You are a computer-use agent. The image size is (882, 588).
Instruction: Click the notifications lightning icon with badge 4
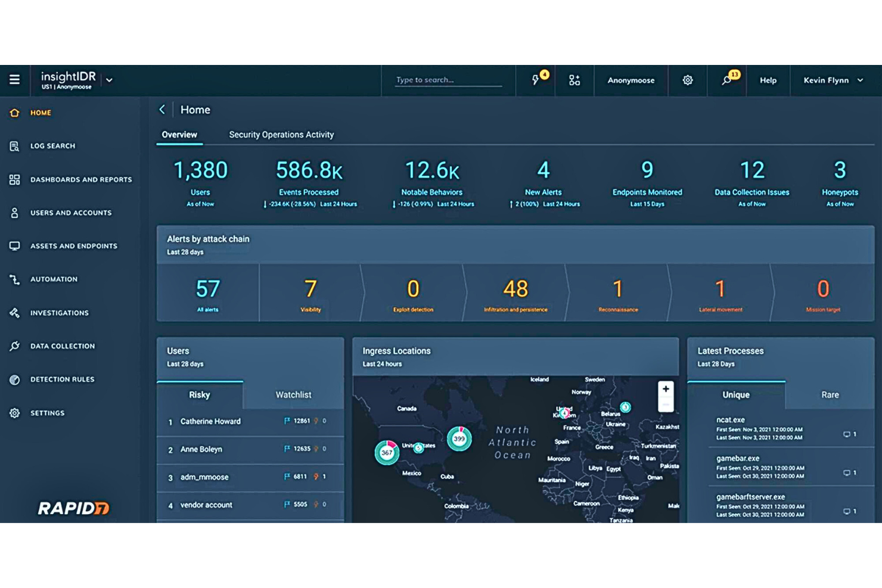pyautogui.click(x=535, y=80)
